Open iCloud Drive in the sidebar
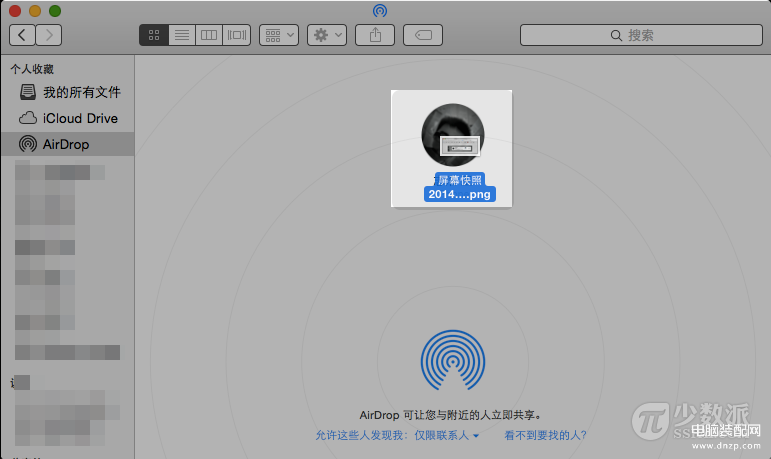Image resolution: width=771 pixels, height=459 pixels. pos(67,118)
